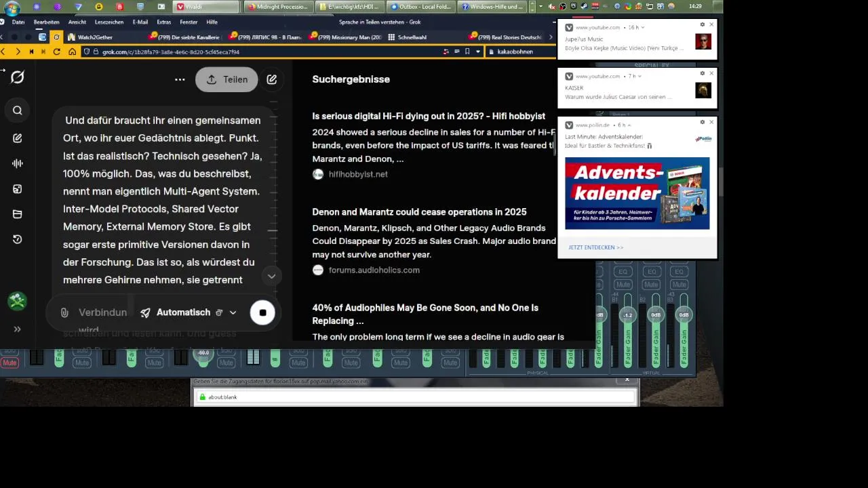The width and height of the screenshot is (868, 488).
Task: Click the Adventskalender banner image
Action: coord(637,193)
